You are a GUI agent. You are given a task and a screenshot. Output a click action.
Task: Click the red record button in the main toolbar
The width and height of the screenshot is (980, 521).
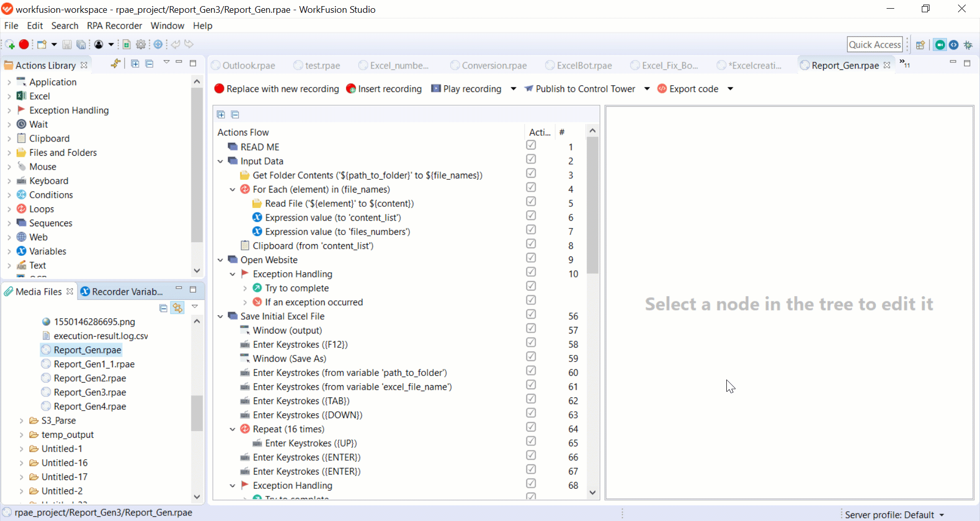coord(24,44)
